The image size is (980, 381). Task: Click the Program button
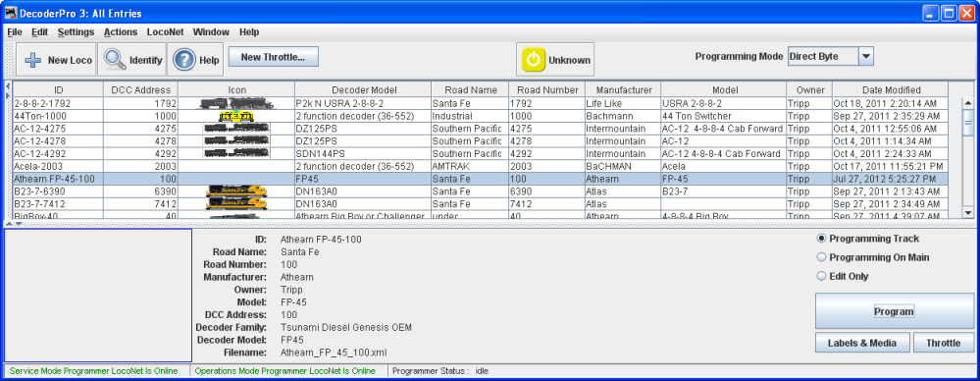[895, 311]
